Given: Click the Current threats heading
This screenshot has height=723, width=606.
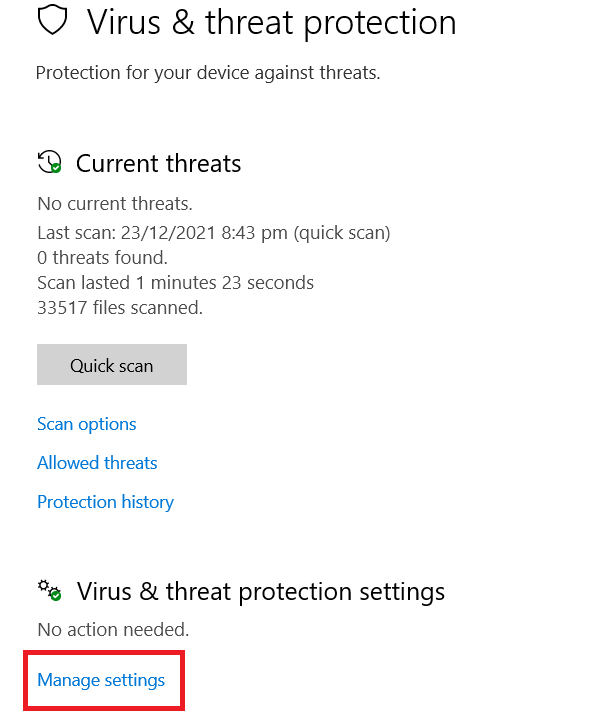Looking at the screenshot, I should pos(158,164).
